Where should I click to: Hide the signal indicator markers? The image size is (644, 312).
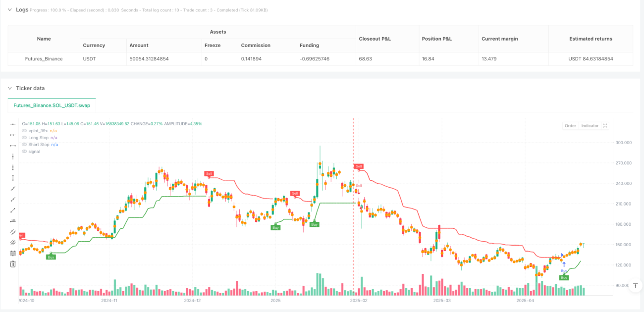click(24, 151)
